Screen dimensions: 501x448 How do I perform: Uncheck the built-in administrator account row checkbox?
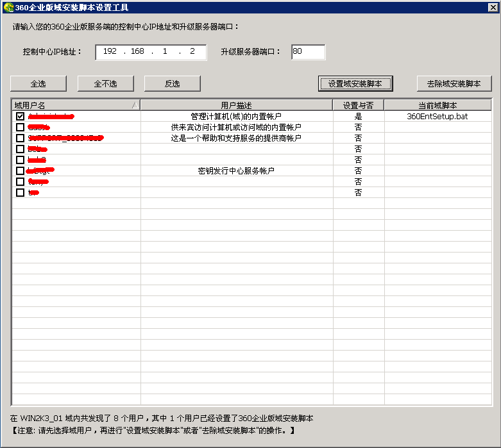click(21, 117)
